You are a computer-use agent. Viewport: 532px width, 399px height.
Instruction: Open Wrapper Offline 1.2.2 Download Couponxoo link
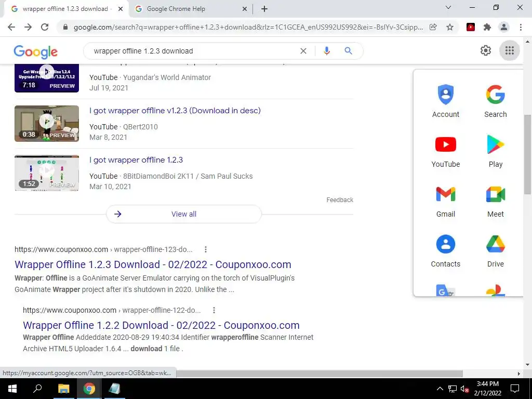[x=161, y=325]
